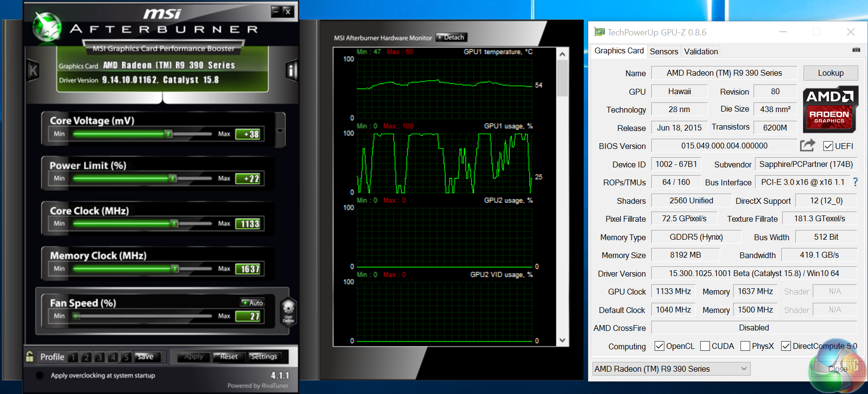The height and width of the screenshot is (394, 868).
Task: Open the Validation tab
Action: click(x=701, y=51)
